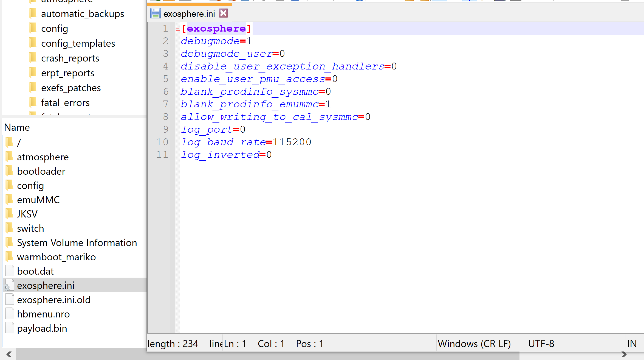
Task: Click the log_inverted=0 line
Action: click(x=226, y=155)
